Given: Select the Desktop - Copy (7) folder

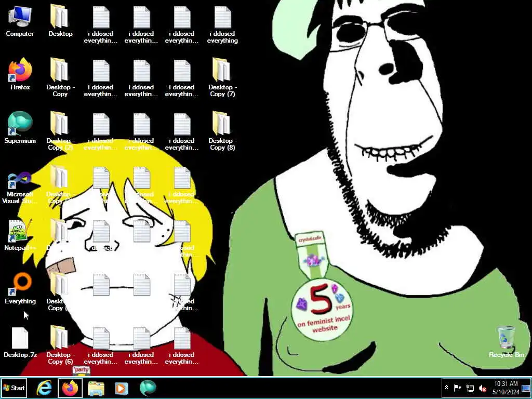Looking at the screenshot, I should click(x=222, y=77).
